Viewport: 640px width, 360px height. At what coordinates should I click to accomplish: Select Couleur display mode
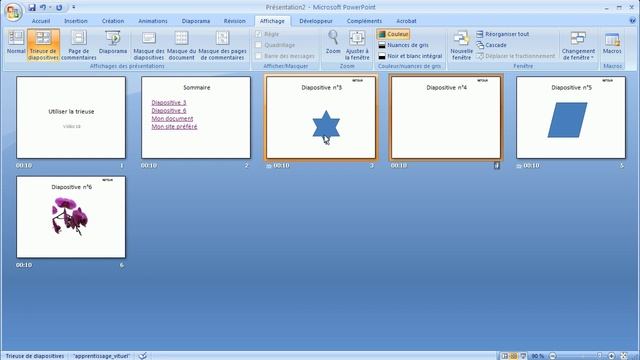[x=393, y=34]
